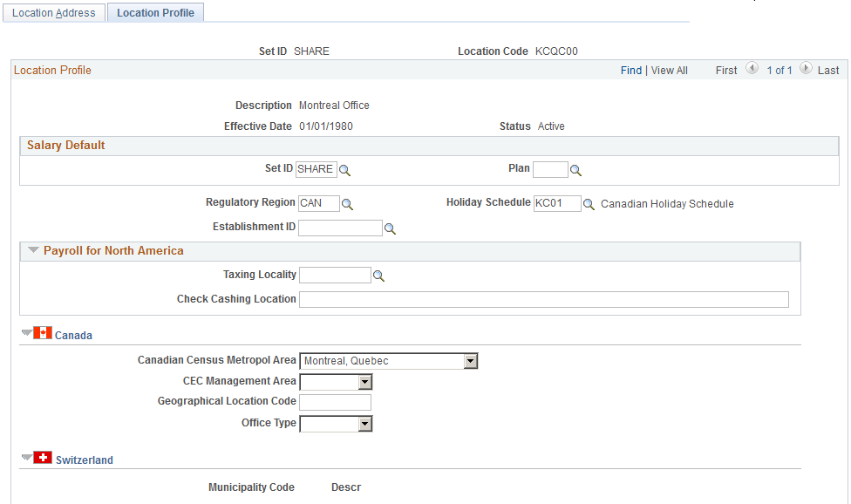This screenshot has width=851, height=504.
Task: Open lookup for Holiday Schedule
Action: (x=589, y=205)
